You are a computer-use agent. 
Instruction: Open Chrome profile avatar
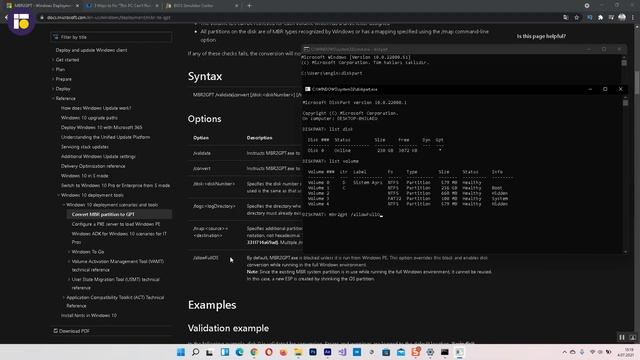[622, 18]
